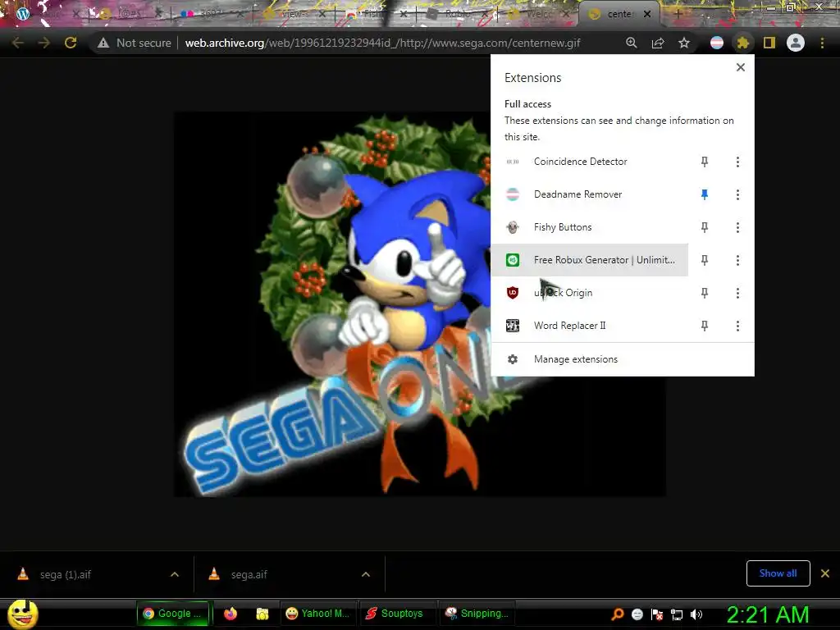Pin the Word Replacer II extension
The image size is (840, 630).
pos(705,326)
